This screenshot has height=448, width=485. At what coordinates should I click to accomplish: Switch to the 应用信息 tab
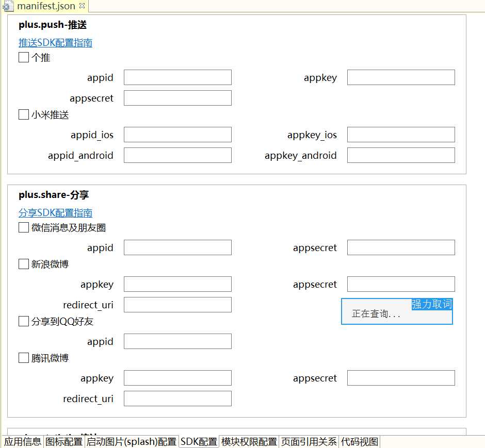pos(23,442)
